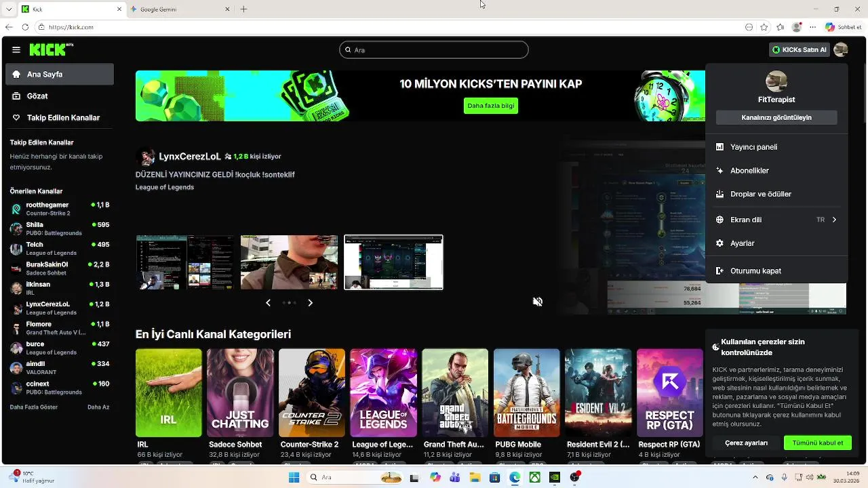
Task: Close the Kick browser tab
Action: click(x=120, y=9)
